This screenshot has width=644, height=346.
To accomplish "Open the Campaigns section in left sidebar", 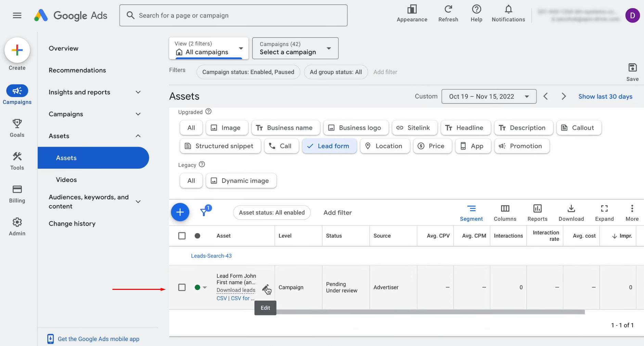I will click(x=17, y=95).
